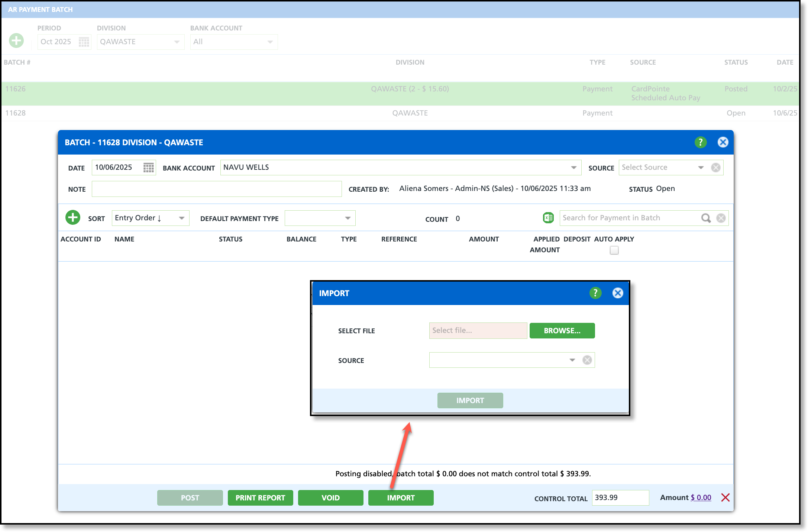Click the Browse button
This screenshot has height=532, width=808.
coord(562,331)
